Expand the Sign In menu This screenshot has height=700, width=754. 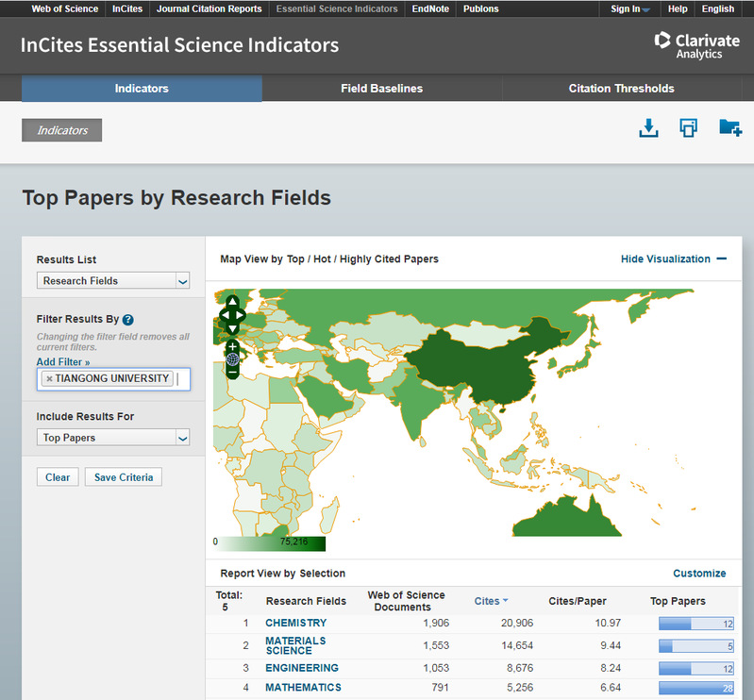[x=629, y=8]
